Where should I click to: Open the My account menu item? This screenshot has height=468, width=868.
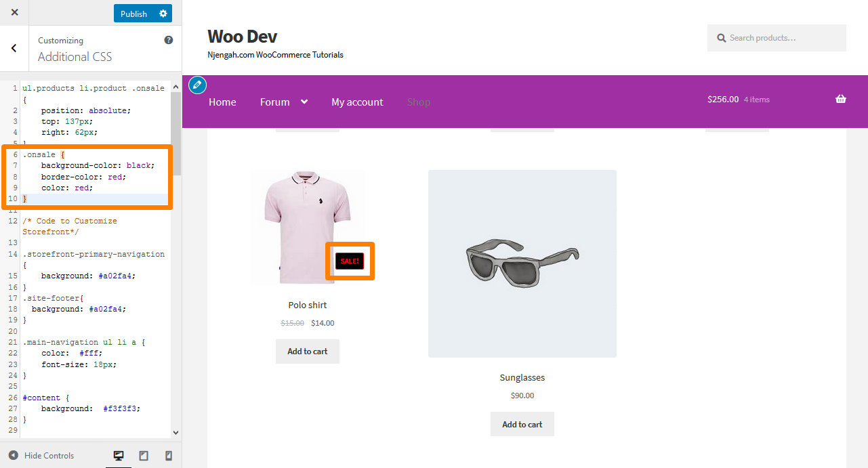tap(357, 102)
